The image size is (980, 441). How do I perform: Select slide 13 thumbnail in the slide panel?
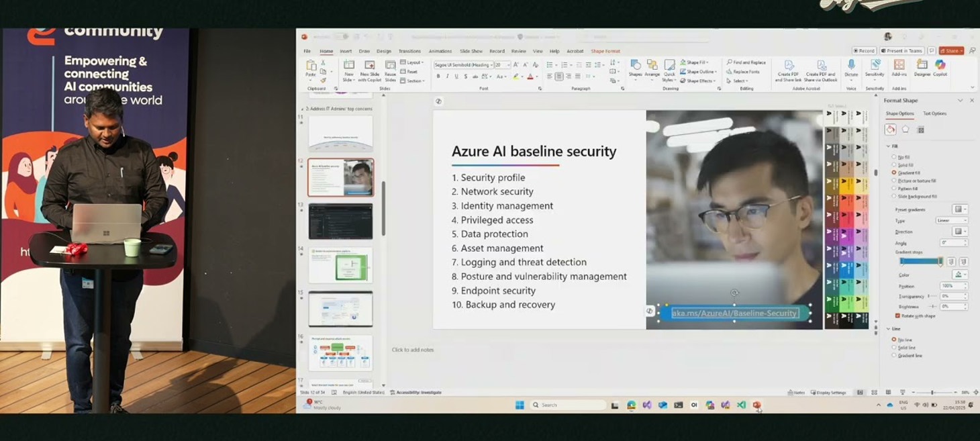(340, 222)
